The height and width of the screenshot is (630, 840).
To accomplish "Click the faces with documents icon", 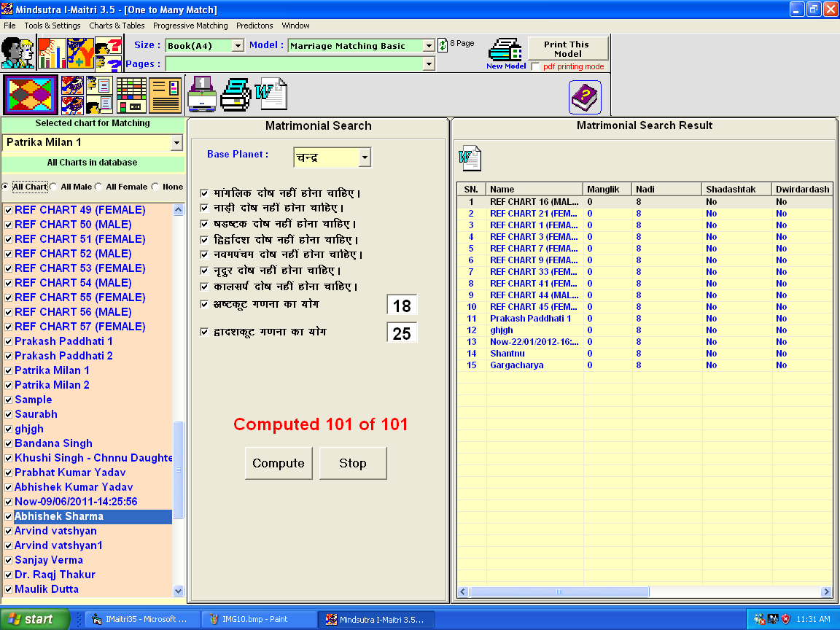I will (100, 95).
